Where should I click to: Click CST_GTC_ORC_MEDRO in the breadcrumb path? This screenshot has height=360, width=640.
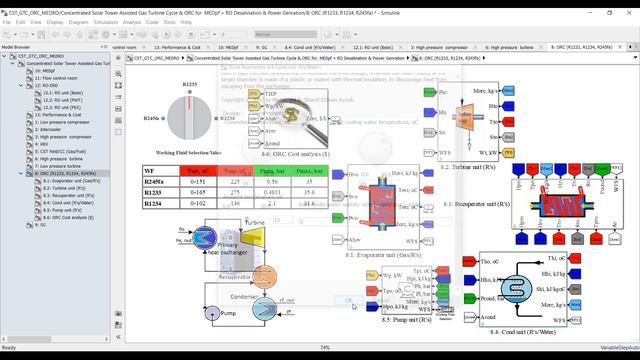156,58
